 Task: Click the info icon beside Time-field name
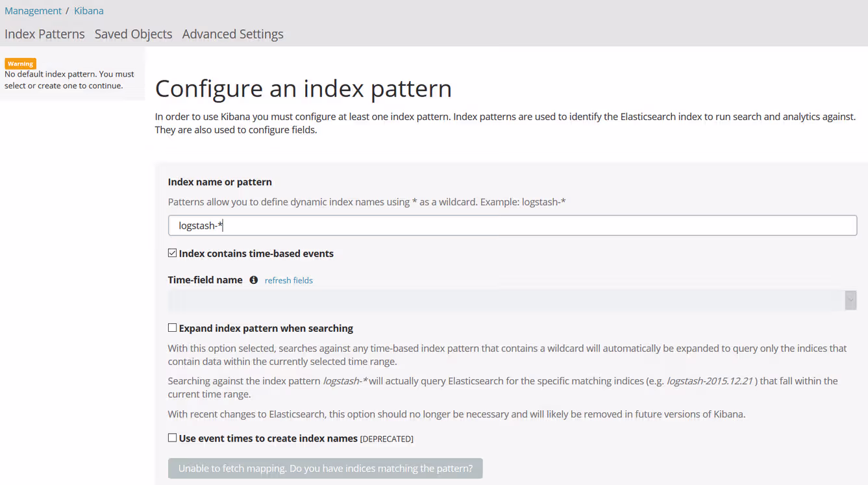(254, 280)
